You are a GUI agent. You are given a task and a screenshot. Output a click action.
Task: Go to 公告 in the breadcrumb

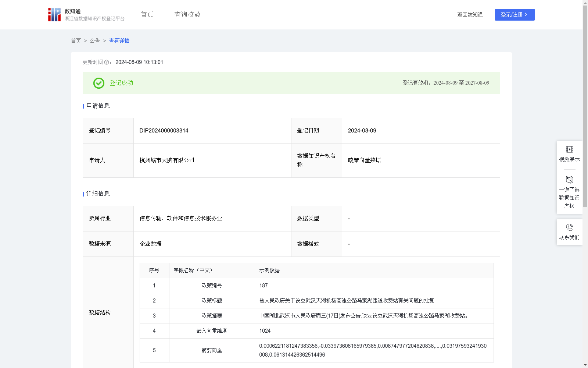click(x=95, y=41)
